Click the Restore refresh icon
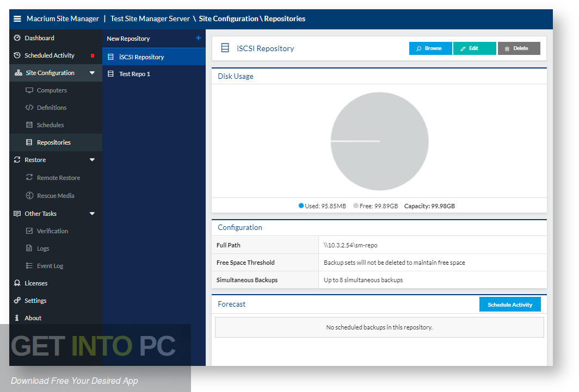This screenshot has height=392, width=579. pyautogui.click(x=17, y=160)
